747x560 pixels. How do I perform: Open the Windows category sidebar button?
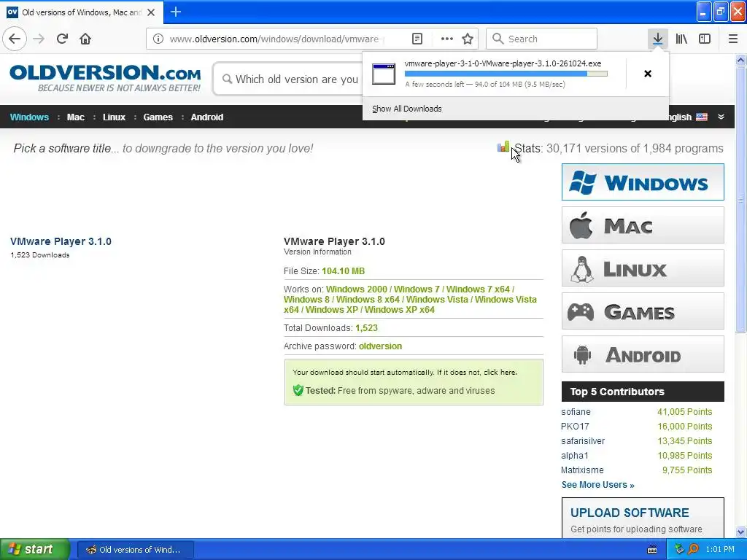643,182
